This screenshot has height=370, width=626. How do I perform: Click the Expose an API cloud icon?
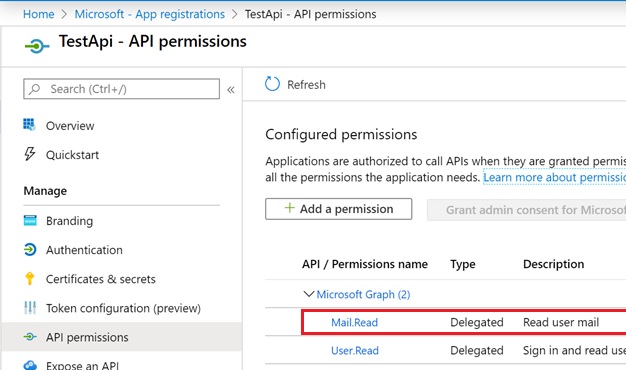click(x=30, y=365)
